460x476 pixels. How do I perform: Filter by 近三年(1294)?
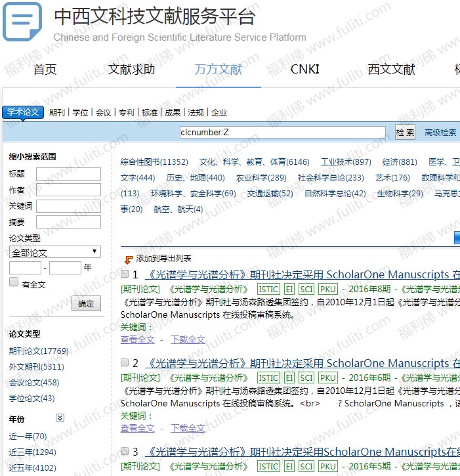coord(32,452)
